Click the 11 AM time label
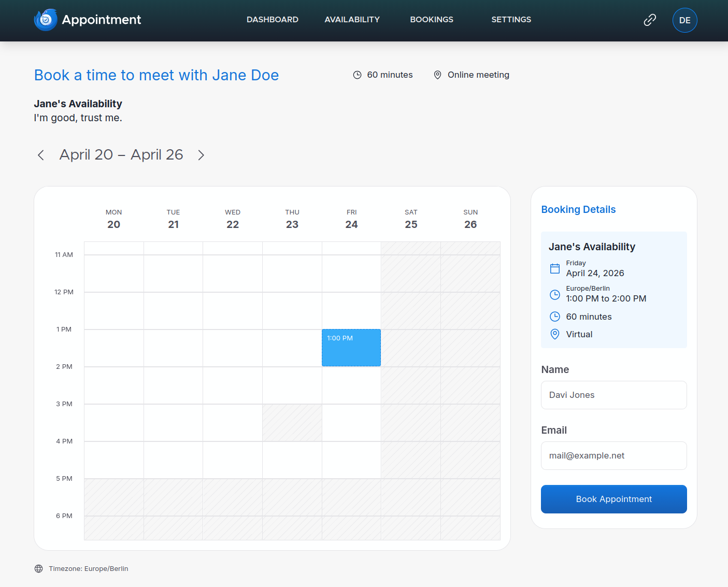Image resolution: width=728 pixels, height=587 pixels. (64, 254)
